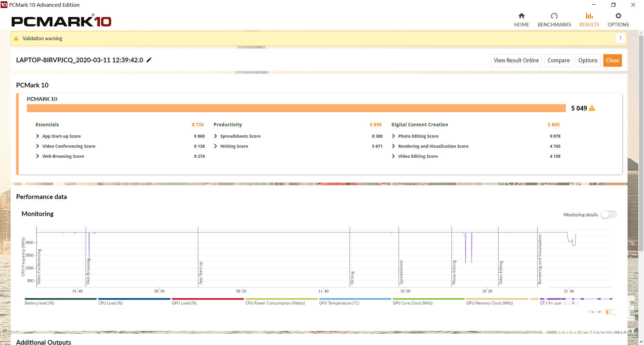
Task: Click the Digital Content Creation heading
Action: tap(420, 125)
